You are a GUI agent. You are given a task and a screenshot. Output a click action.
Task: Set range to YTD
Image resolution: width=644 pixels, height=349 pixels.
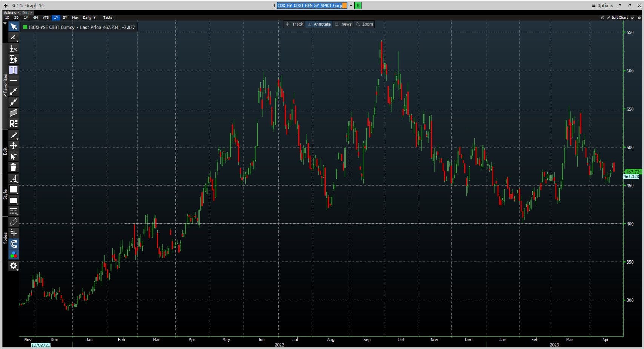[x=46, y=18]
